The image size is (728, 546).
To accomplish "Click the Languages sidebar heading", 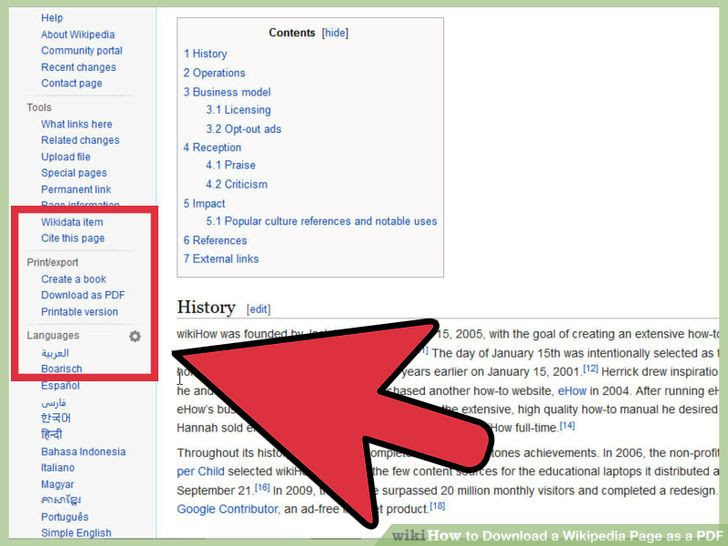I will 53,336.
